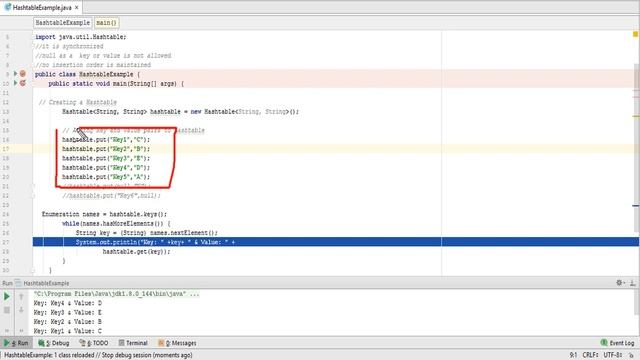Click the hashtable.get(key)); line
The image size is (640, 360).
tap(136, 252)
